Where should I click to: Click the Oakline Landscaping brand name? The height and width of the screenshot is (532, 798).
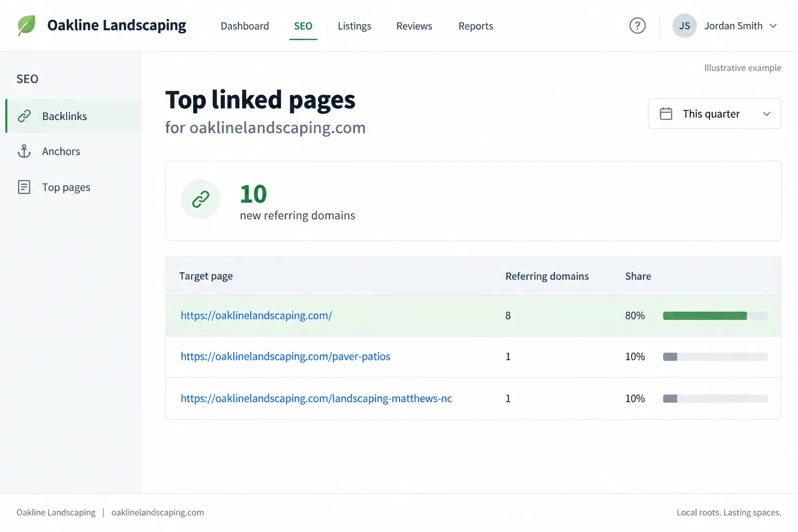point(116,25)
